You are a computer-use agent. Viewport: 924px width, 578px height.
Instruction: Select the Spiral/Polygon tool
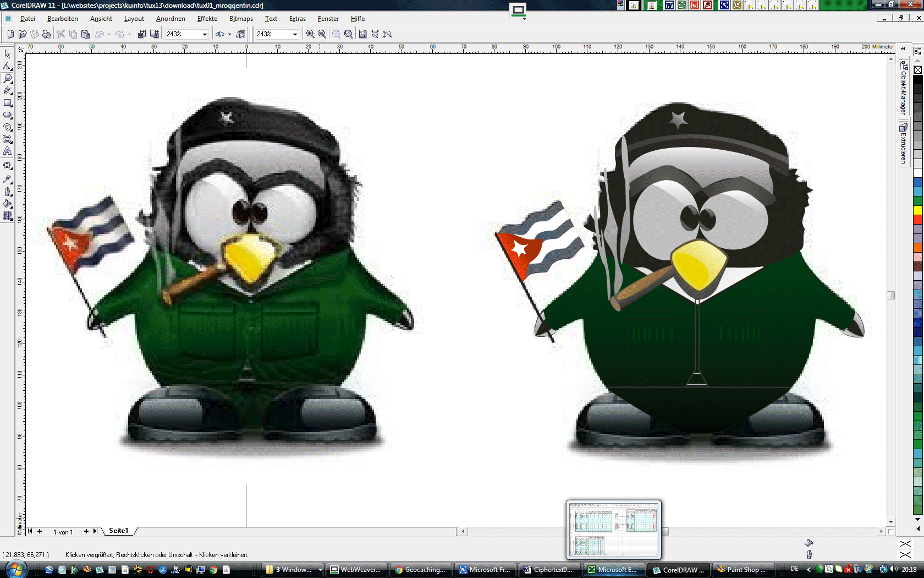coord(7,127)
